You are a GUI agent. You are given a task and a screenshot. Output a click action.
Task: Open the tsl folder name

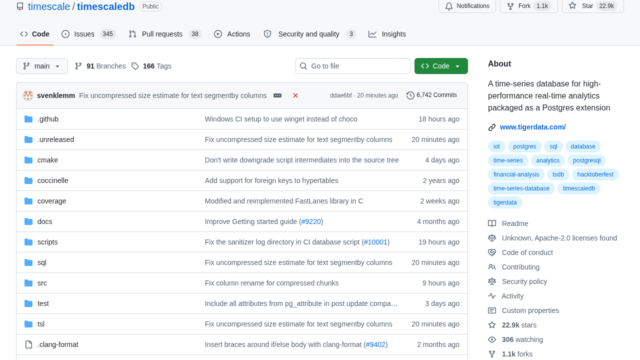pyautogui.click(x=41, y=324)
